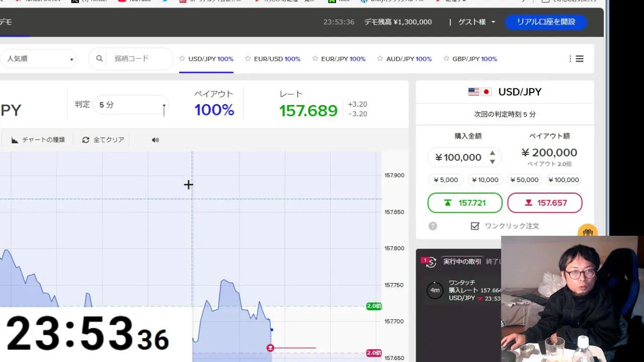Click the pink 2.0倍 chart label

(374, 353)
